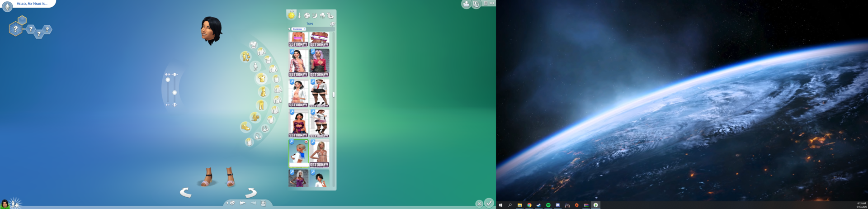Select white shirt red tie top thumbnail

[320, 93]
